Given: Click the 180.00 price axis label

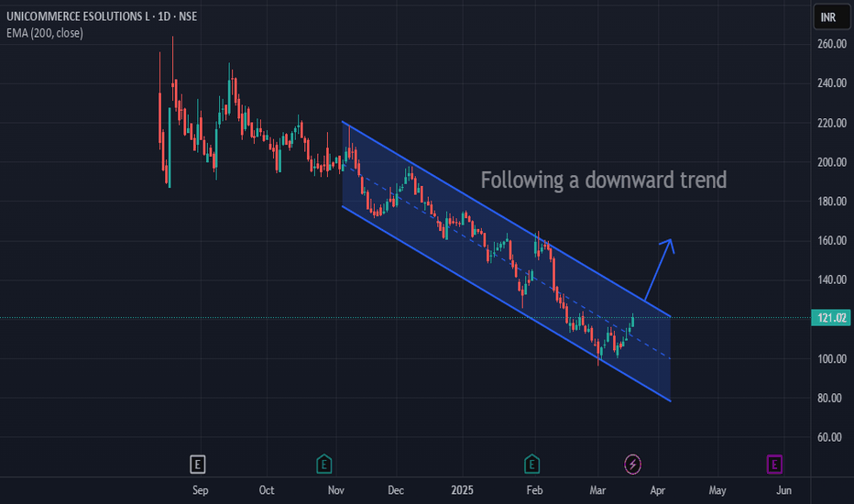Looking at the screenshot, I should pos(832,202).
